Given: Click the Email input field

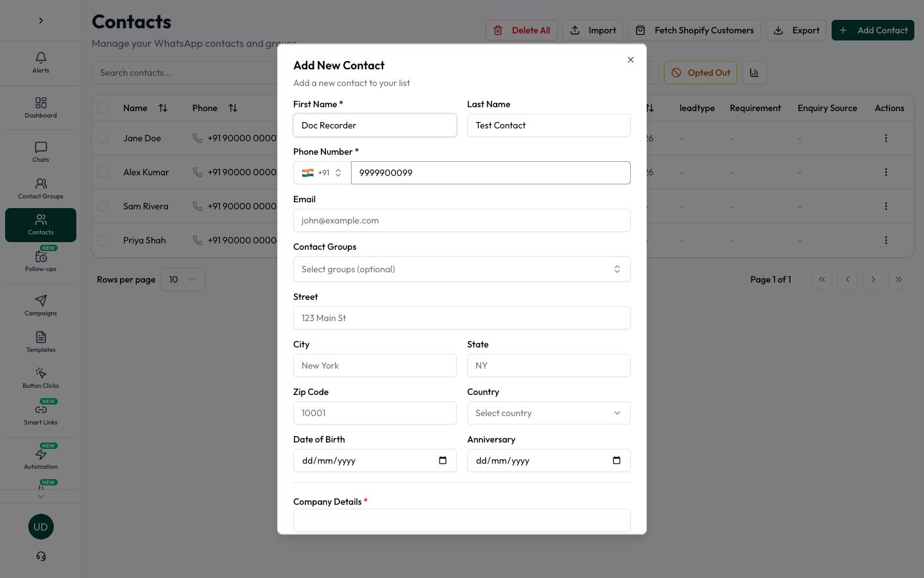Looking at the screenshot, I should coord(462,220).
